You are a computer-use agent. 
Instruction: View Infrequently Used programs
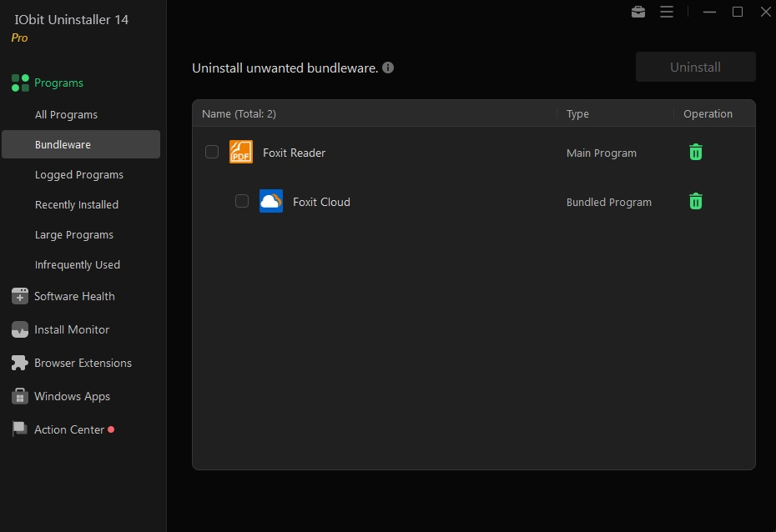[x=78, y=265]
